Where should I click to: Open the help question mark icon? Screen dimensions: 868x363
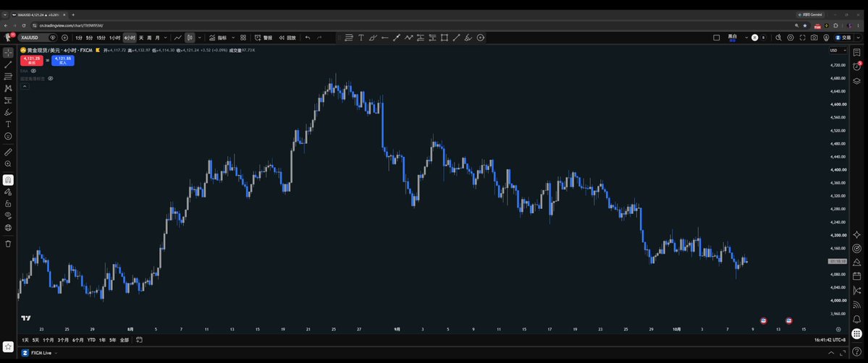click(x=857, y=351)
